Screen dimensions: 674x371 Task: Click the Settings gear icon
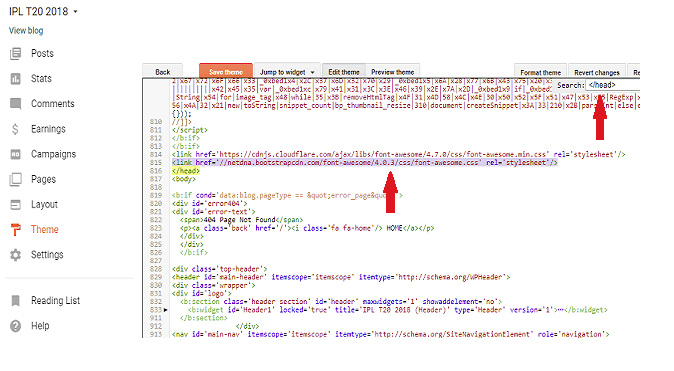click(x=15, y=255)
